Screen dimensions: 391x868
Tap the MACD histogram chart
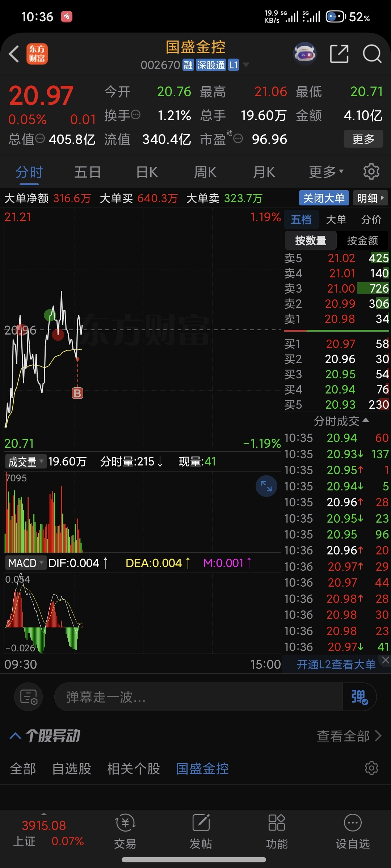coord(143,613)
